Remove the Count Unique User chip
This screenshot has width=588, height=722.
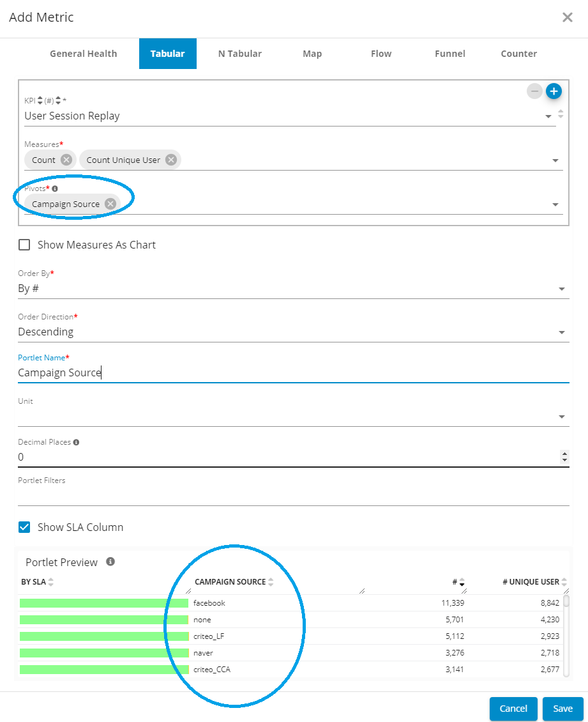171,160
